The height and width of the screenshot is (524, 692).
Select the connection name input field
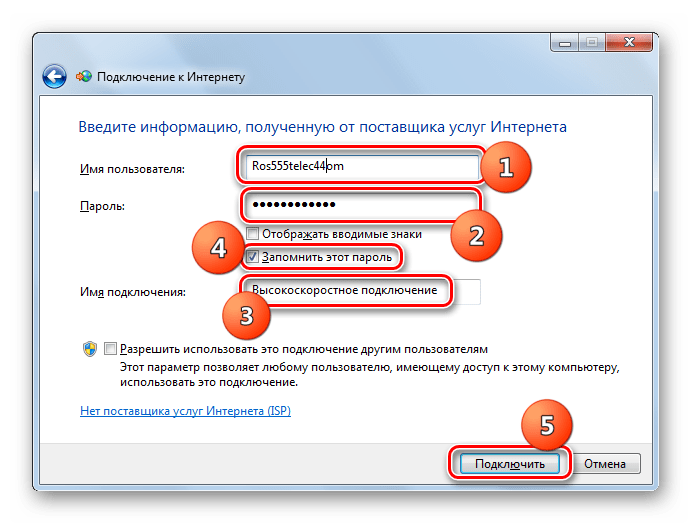click(x=363, y=291)
